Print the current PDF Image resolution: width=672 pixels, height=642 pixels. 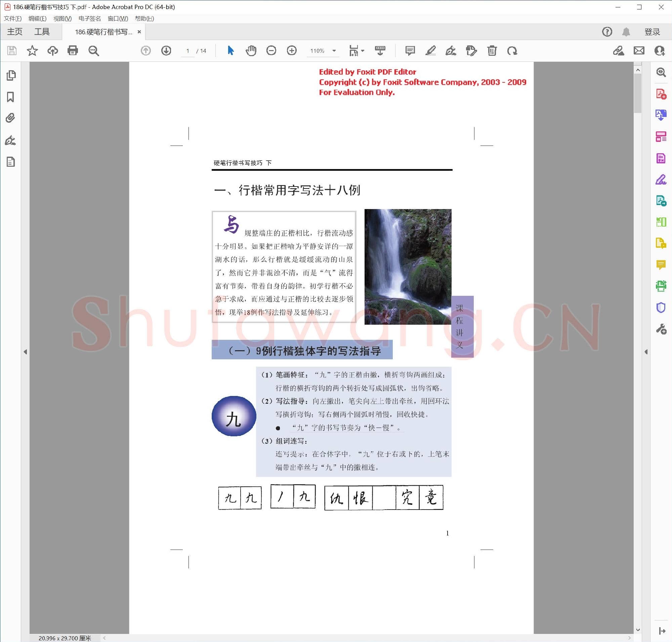pos(73,51)
